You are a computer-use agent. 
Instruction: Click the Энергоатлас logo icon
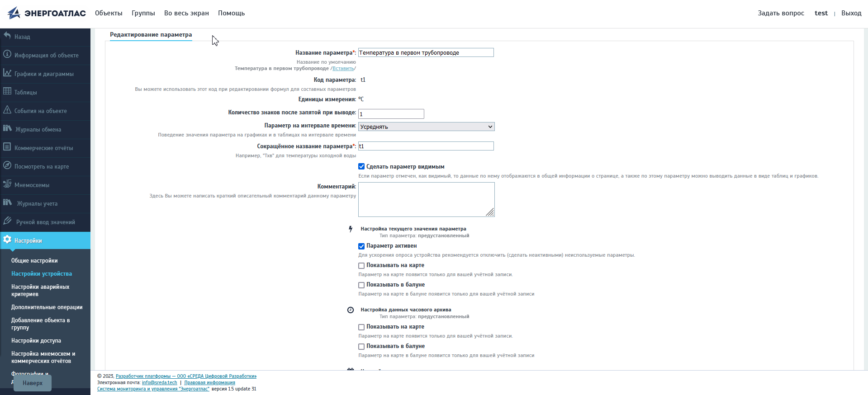[x=14, y=13]
